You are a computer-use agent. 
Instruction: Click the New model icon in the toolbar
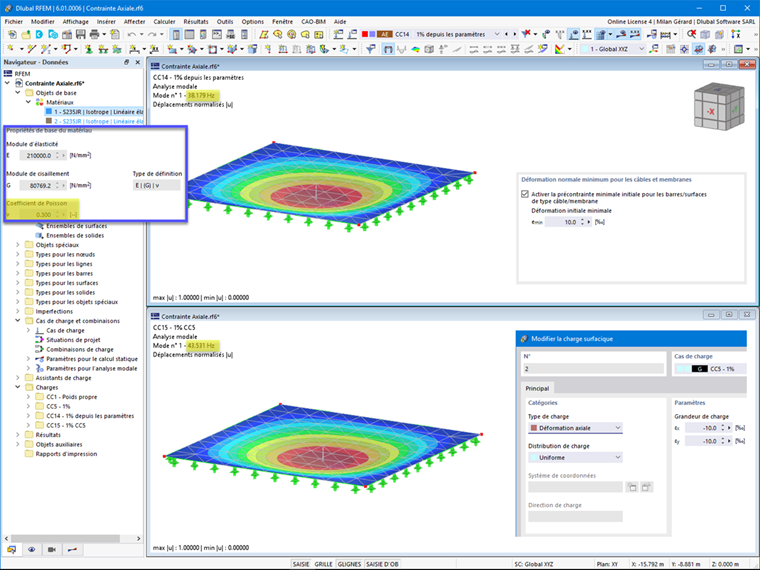(12, 34)
